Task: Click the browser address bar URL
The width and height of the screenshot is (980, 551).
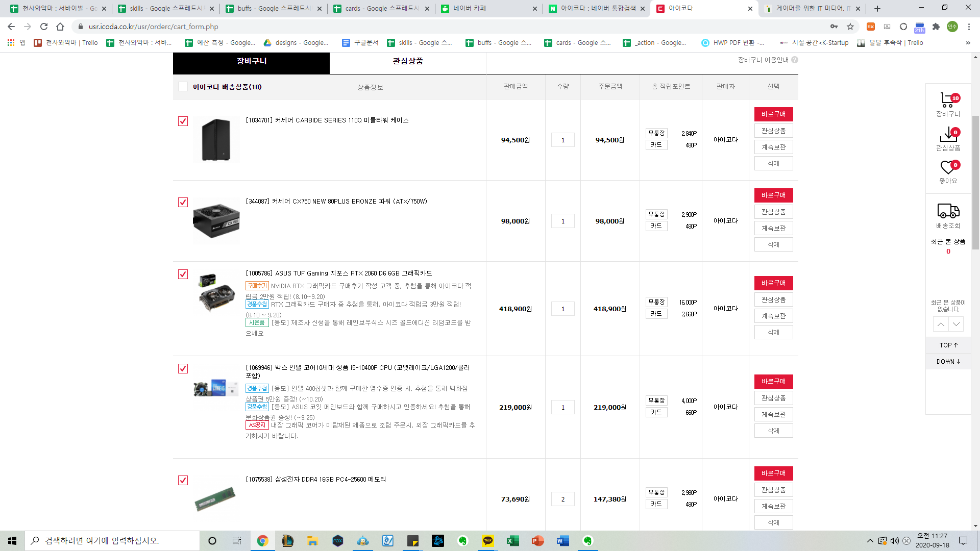Action: 153,27
